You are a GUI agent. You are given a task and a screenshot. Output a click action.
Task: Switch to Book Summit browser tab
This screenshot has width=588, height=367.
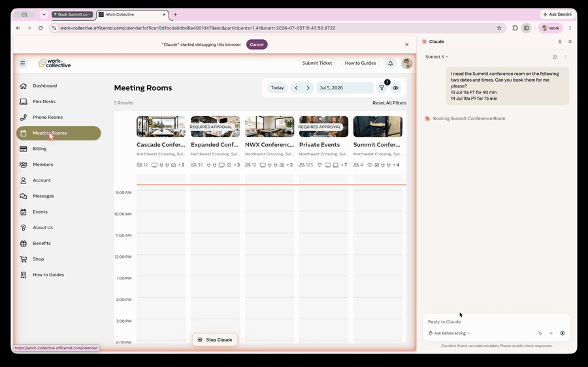73,14
